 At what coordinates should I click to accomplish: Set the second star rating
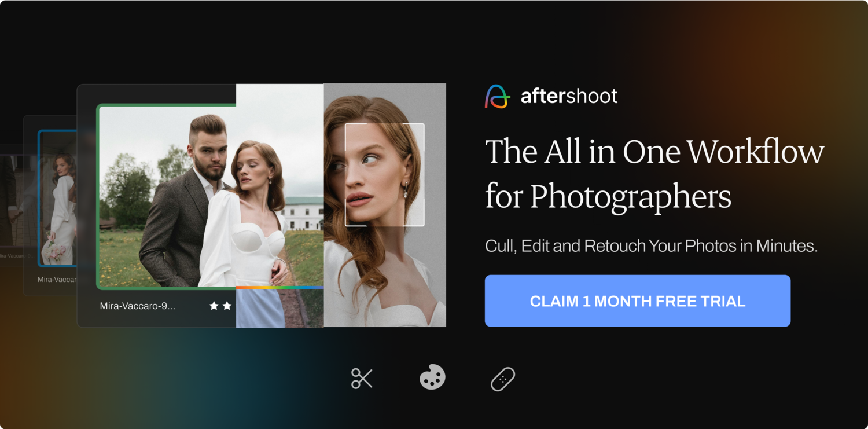coord(227,306)
